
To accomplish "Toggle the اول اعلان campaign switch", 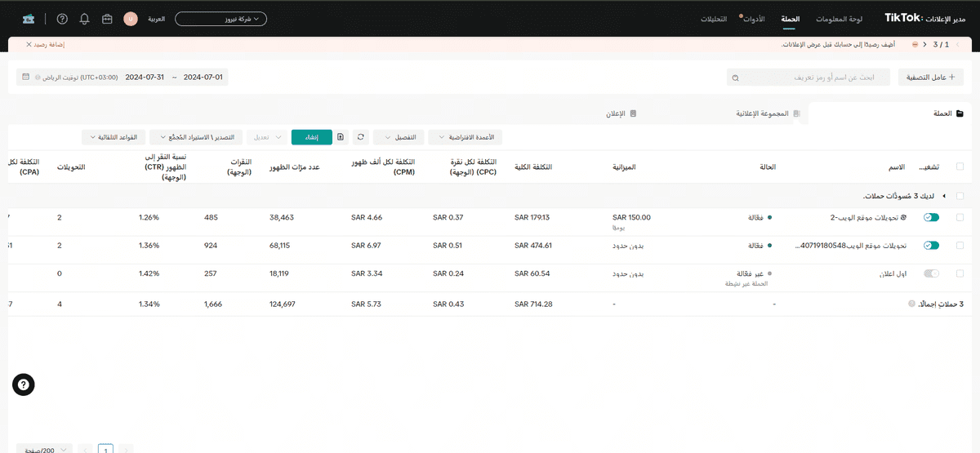I will pos(931,273).
